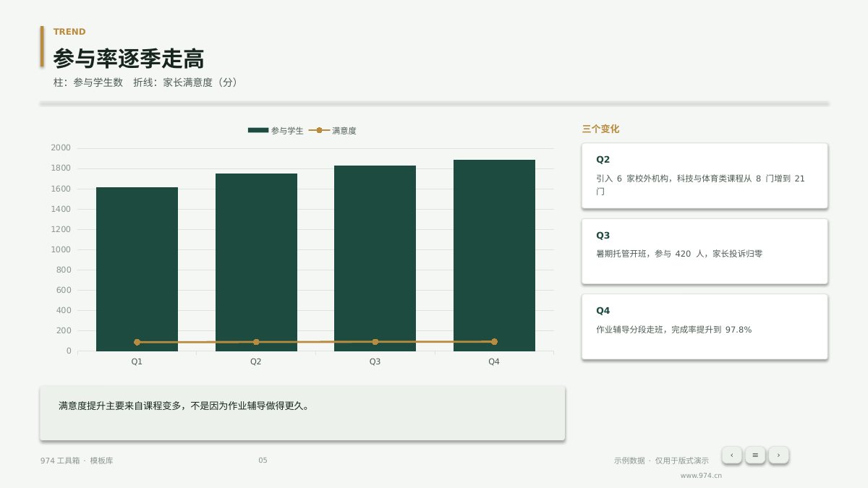This screenshot has height=488, width=868.
Task: Click the www.974.cn link
Action: 701,476
